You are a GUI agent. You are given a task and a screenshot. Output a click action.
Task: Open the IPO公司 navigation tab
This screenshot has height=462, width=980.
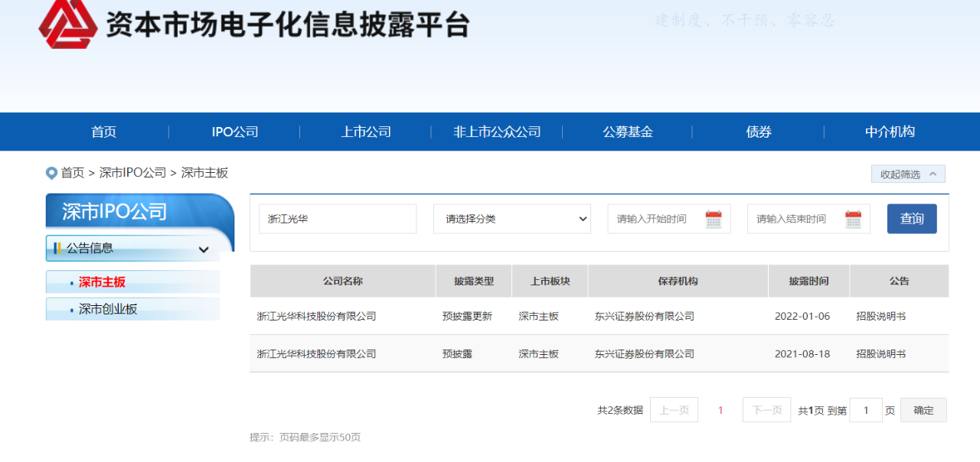235,132
